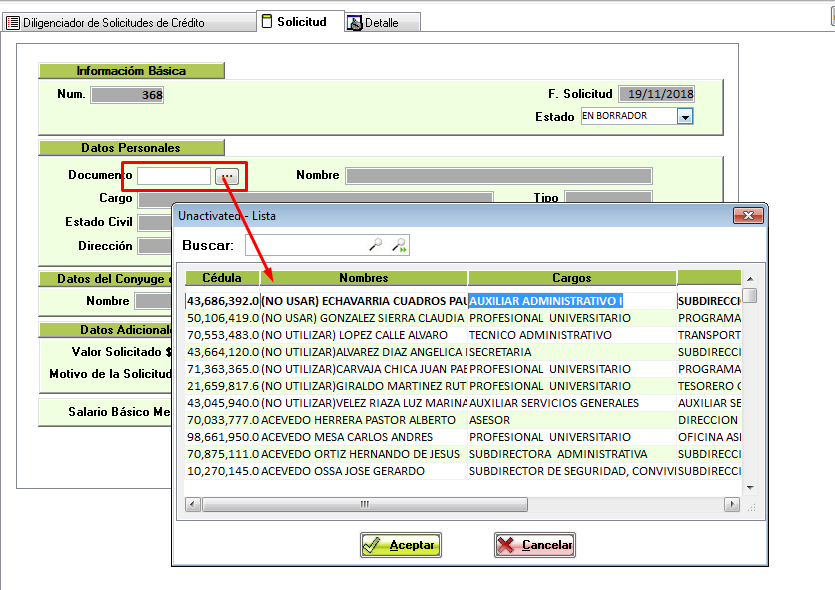Click into the Documento input field
The width and height of the screenshot is (835, 590).
pyautogui.click(x=174, y=176)
